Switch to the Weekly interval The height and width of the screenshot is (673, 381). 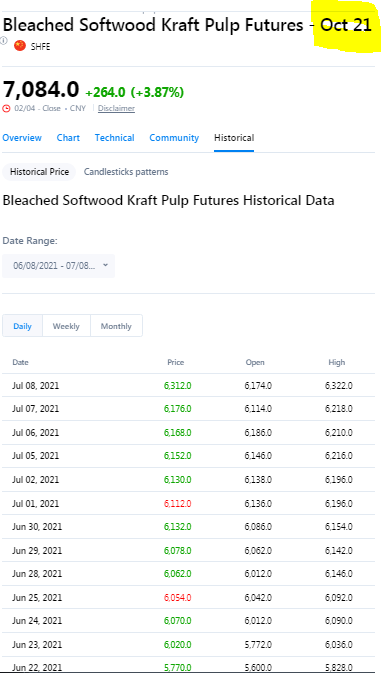click(66, 326)
